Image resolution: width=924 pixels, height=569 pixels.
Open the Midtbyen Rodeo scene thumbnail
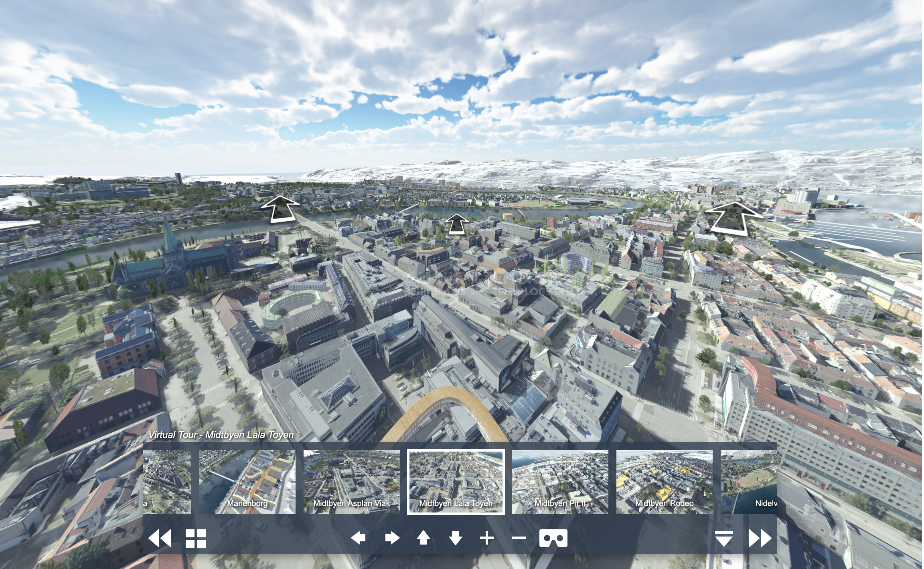665,482
